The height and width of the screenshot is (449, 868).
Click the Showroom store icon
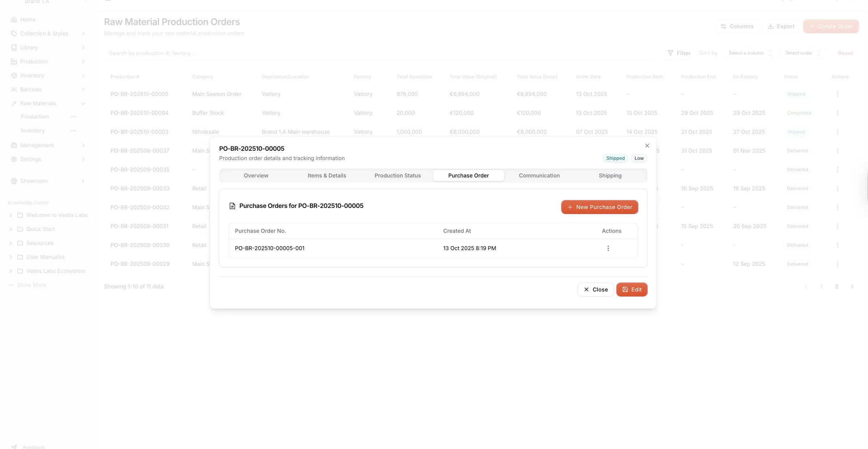[x=14, y=181]
